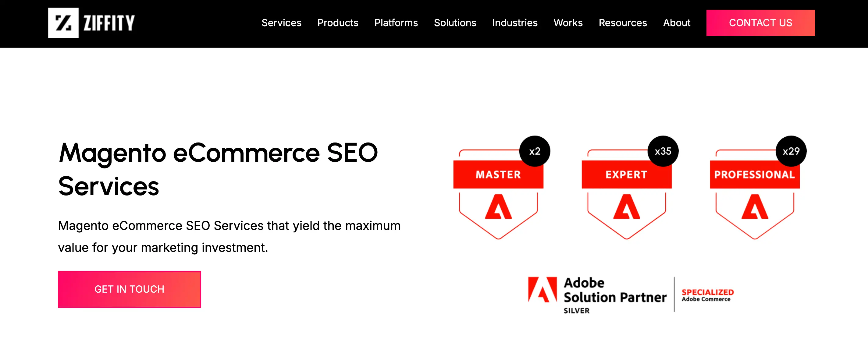Open the About page

point(677,23)
